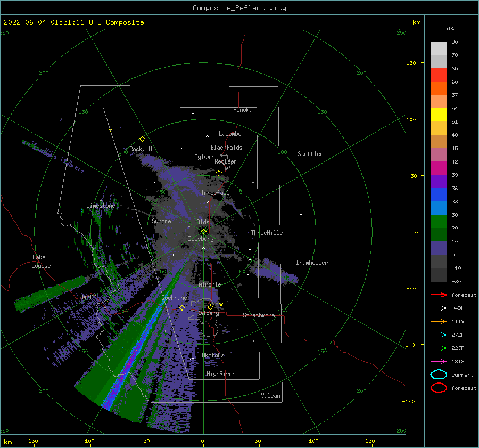Click the yellow diamond marker above the Calgary label

pyautogui.click(x=210, y=307)
